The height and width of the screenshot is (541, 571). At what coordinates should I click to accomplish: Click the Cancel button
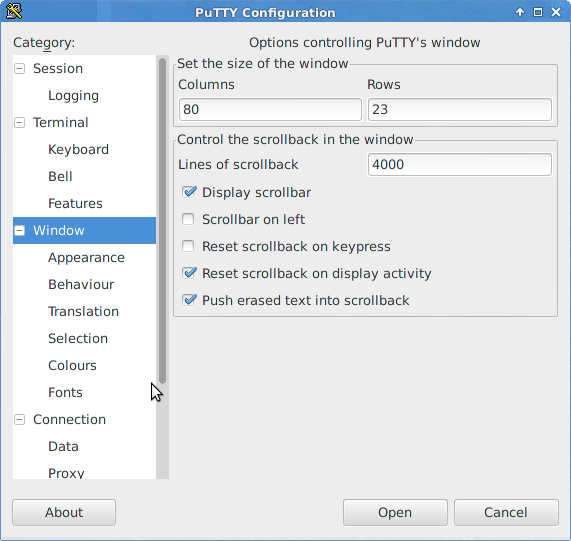pyautogui.click(x=506, y=512)
